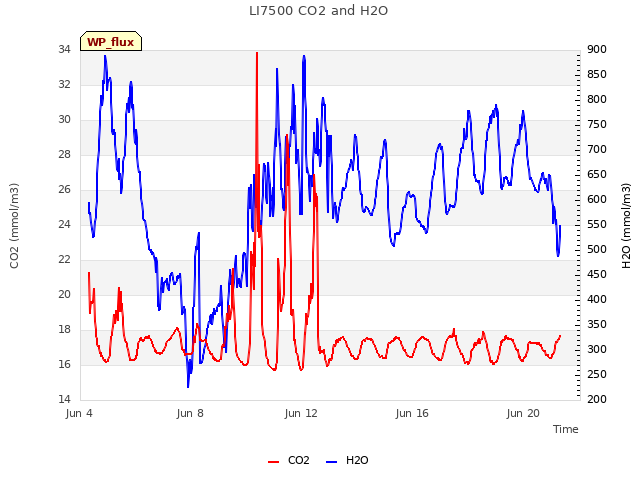
Task: Click the 600 tick on H2O axis
Action: point(597,200)
